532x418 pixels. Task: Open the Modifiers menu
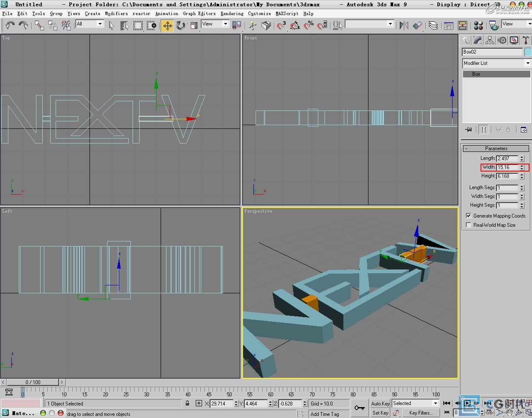[116, 13]
